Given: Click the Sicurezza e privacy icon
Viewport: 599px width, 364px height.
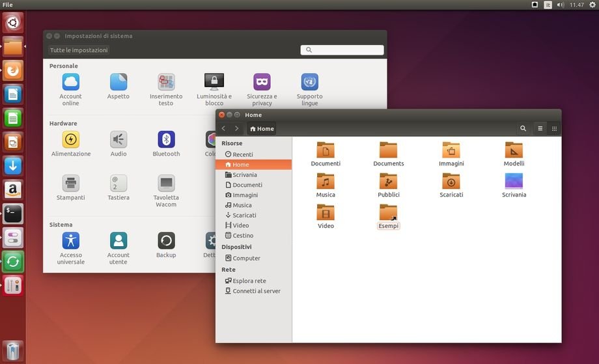Looking at the screenshot, I should pyautogui.click(x=262, y=82).
